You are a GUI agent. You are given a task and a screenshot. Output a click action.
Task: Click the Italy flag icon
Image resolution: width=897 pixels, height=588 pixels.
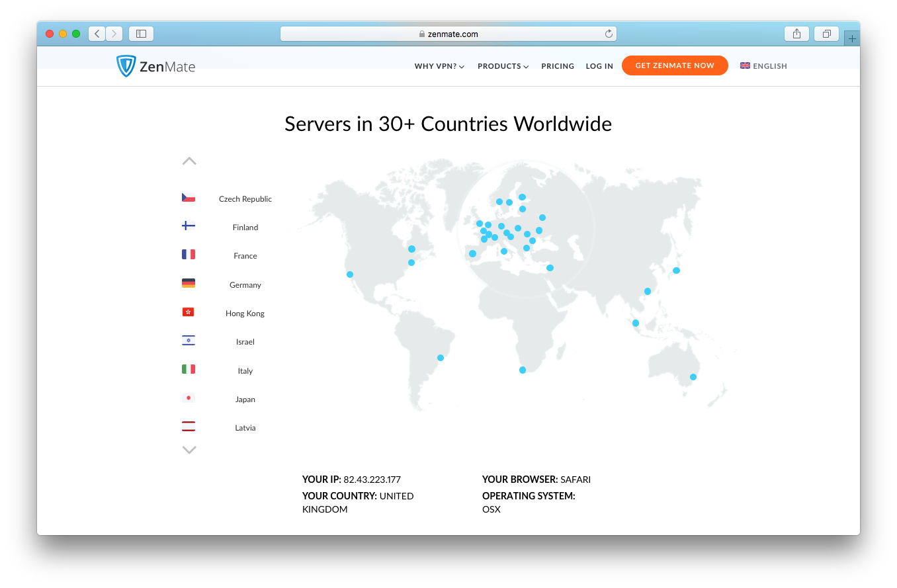189,369
